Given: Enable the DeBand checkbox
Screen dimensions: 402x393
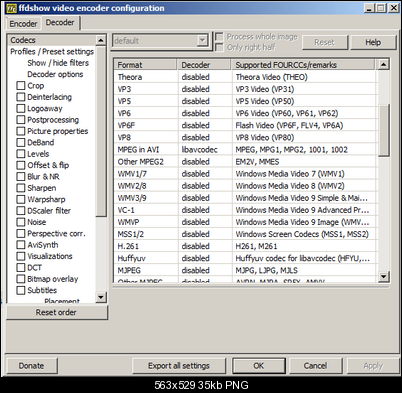Looking at the screenshot, I should 21,142.
